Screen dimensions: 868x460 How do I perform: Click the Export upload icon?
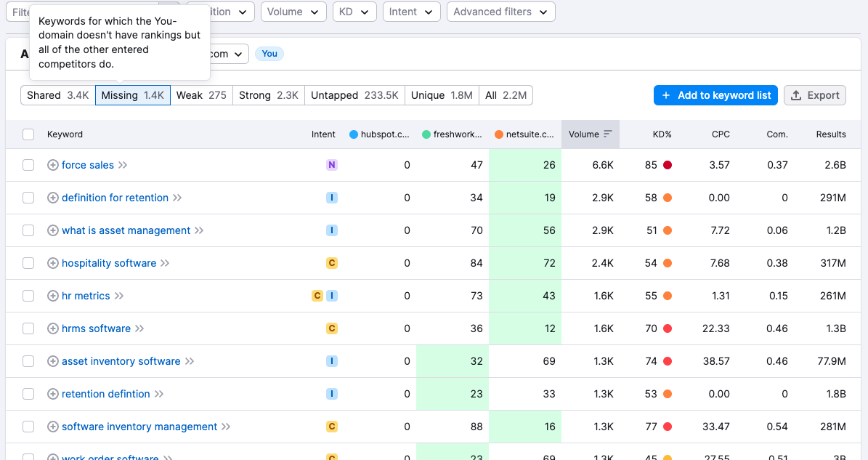point(797,95)
